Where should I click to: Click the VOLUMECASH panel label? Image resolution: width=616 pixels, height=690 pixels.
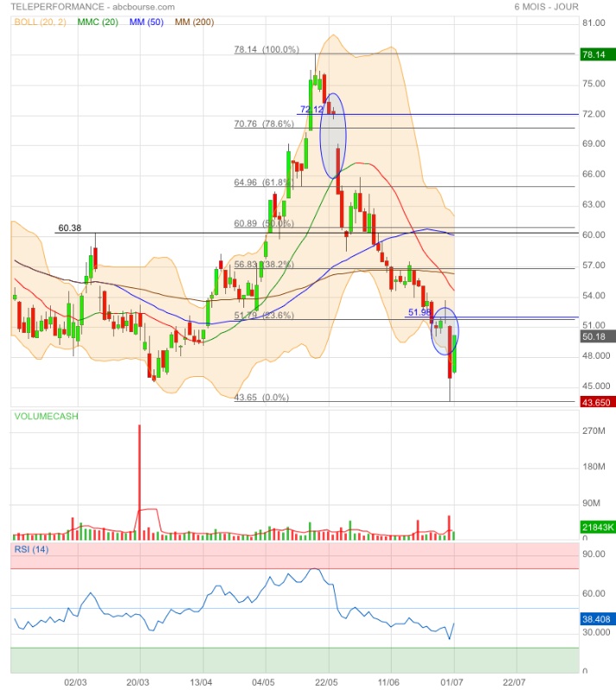(47, 417)
